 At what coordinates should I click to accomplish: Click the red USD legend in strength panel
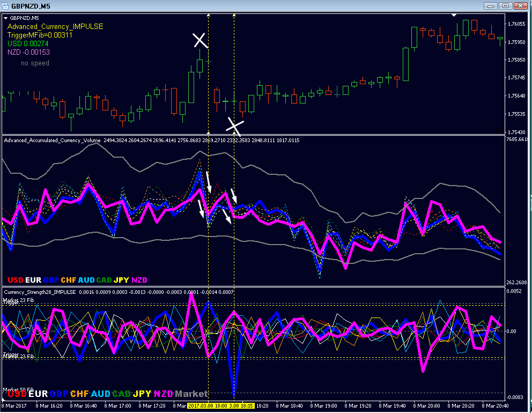(x=17, y=394)
